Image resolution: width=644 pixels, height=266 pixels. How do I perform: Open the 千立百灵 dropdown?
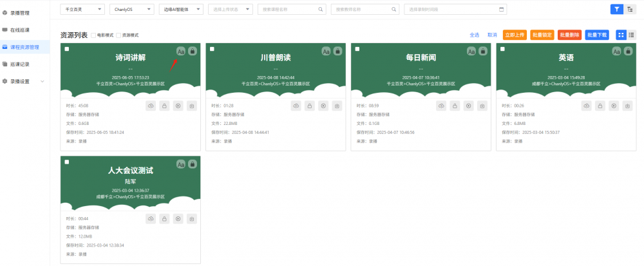coord(82,10)
